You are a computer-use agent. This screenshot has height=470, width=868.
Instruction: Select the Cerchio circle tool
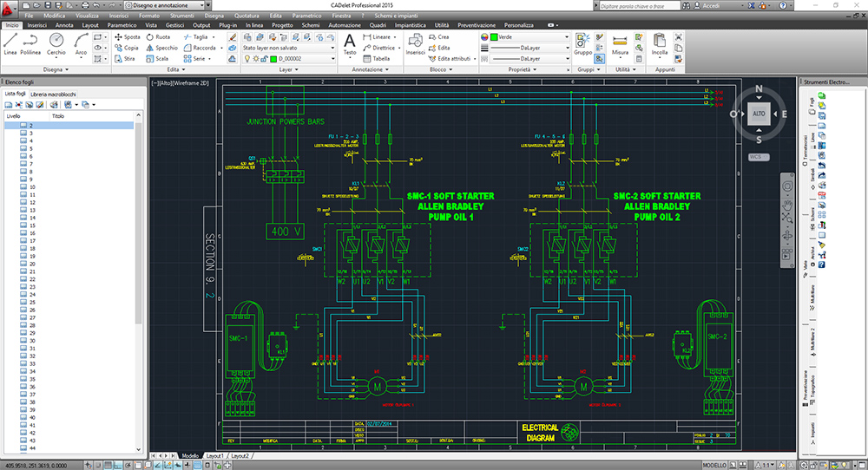pyautogui.click(x=56, y=44)
